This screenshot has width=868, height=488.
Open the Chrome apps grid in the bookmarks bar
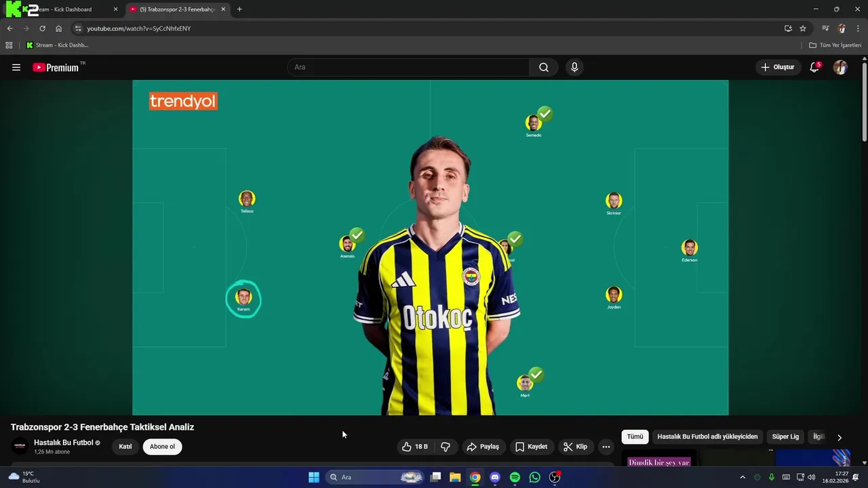9,45
